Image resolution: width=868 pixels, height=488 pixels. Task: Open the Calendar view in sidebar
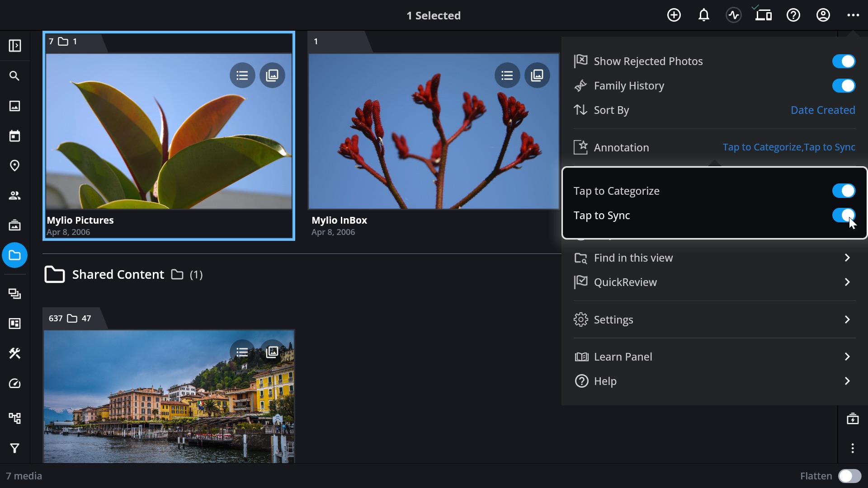[14, 136]
